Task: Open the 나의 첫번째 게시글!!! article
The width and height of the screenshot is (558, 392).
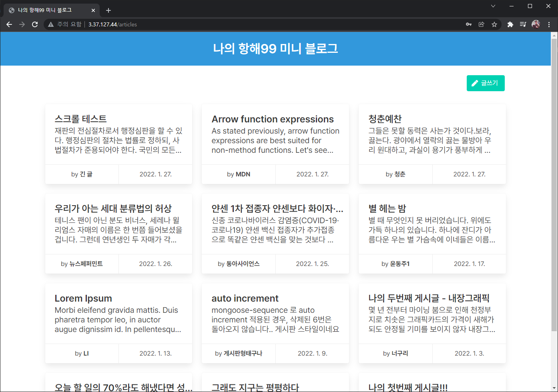Action: (408, 387)
